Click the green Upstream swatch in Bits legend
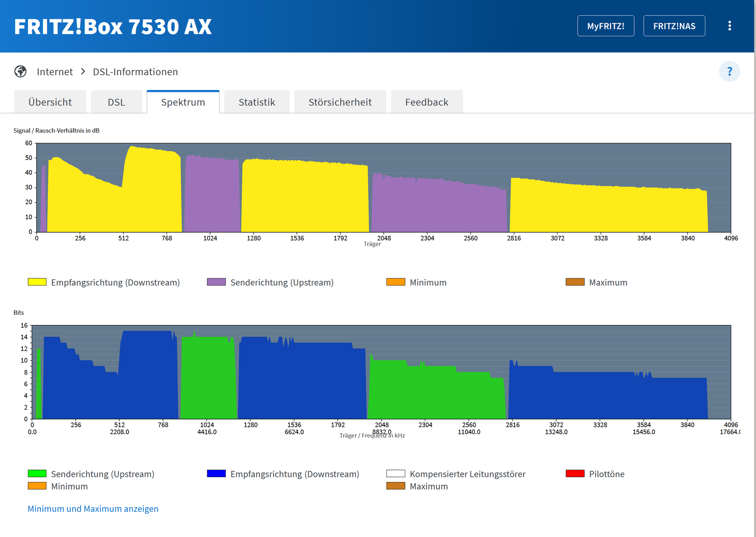 (x=37, y=473)
